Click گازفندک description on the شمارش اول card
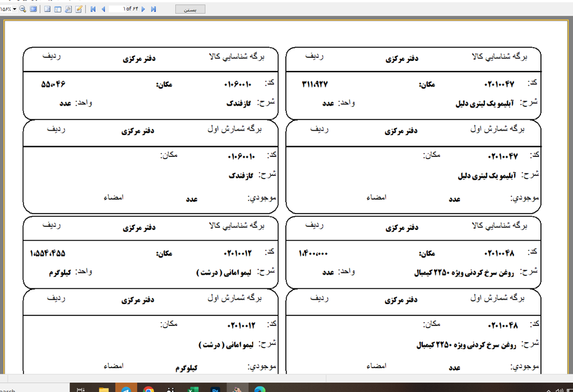573x392 pixels. coord(241,176)
